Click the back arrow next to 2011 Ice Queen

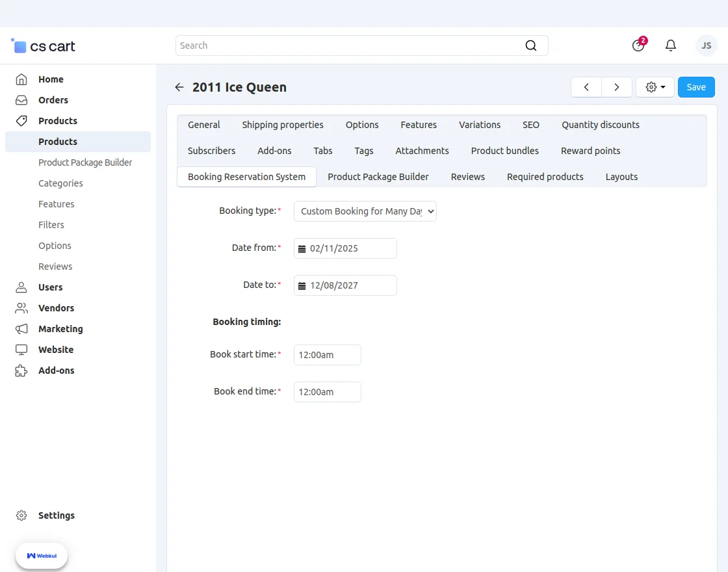click(179, 86)
